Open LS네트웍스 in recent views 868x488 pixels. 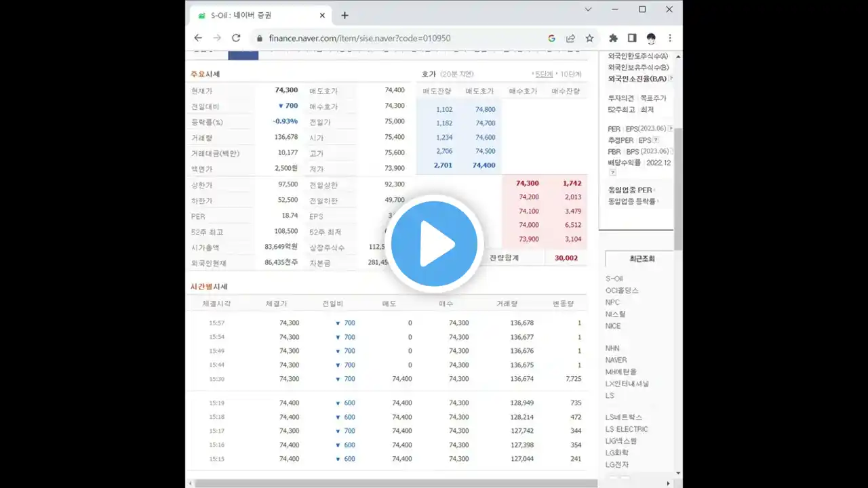624,418
